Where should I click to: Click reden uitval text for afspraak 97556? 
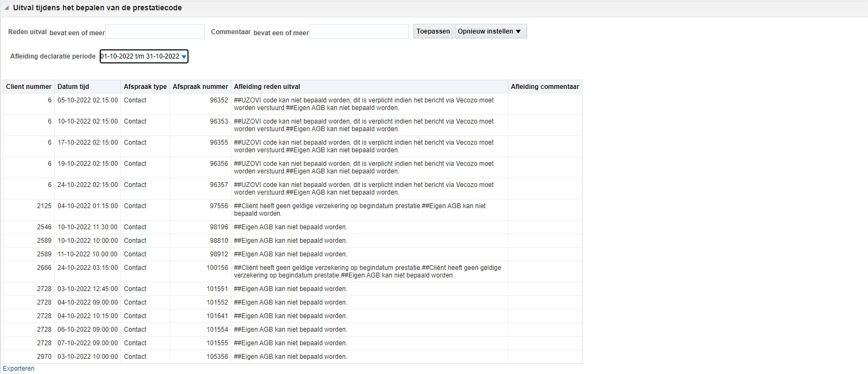pyautogui.click(x=360, y=210)
